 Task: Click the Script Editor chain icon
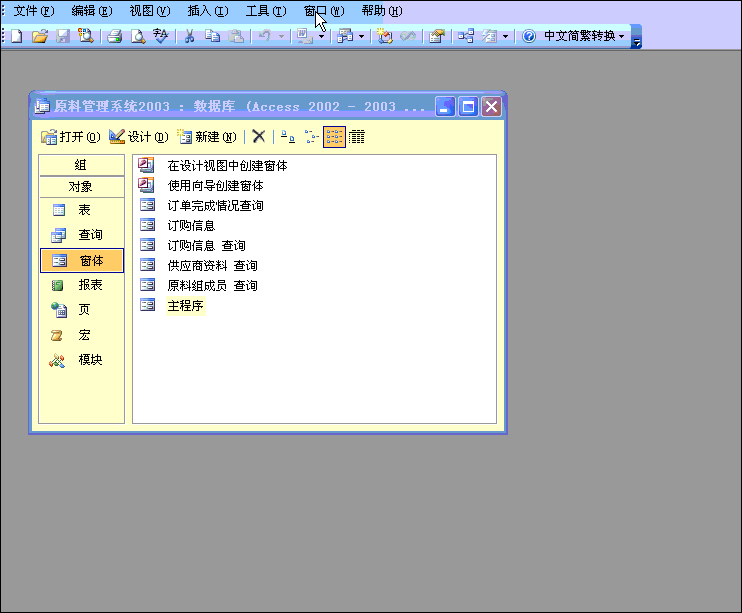(x=408, y=36)
